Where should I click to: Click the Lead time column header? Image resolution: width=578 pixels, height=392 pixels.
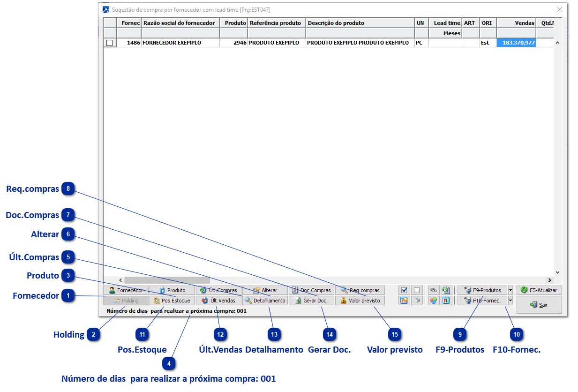point(445,23)
